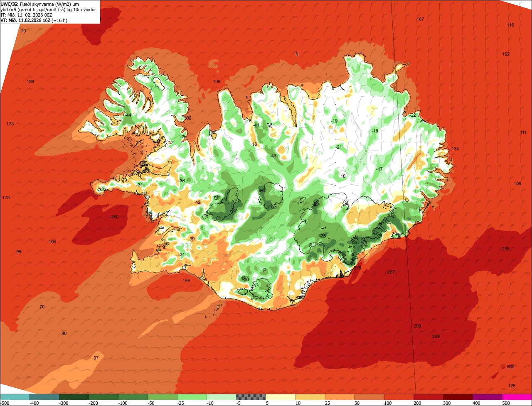
Task: Click the flux value -43 on the map
Action: point(273,156)
